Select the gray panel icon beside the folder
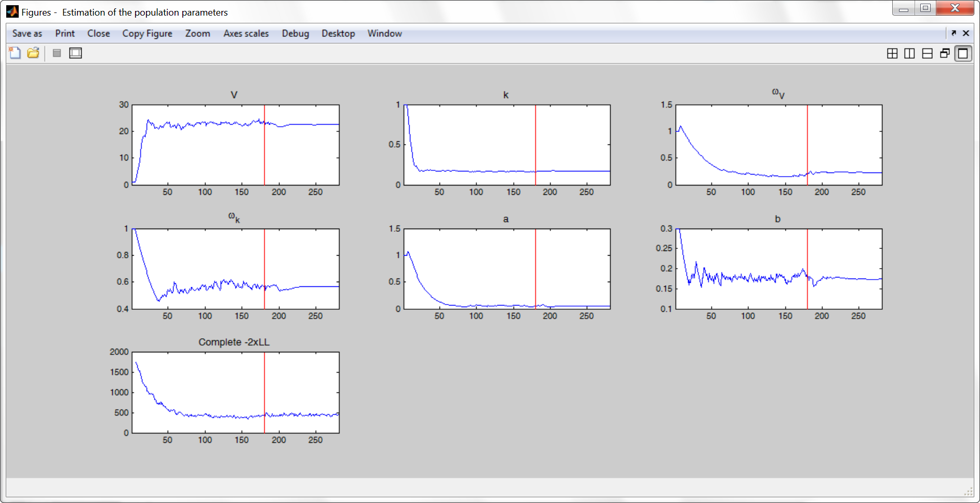The image size is (980, 503). click(x=57, y=52)
